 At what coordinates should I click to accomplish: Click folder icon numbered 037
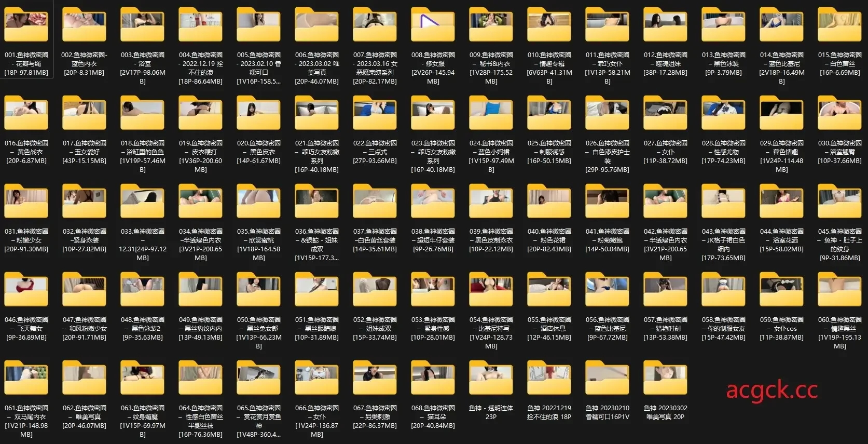tap(375, 201)
